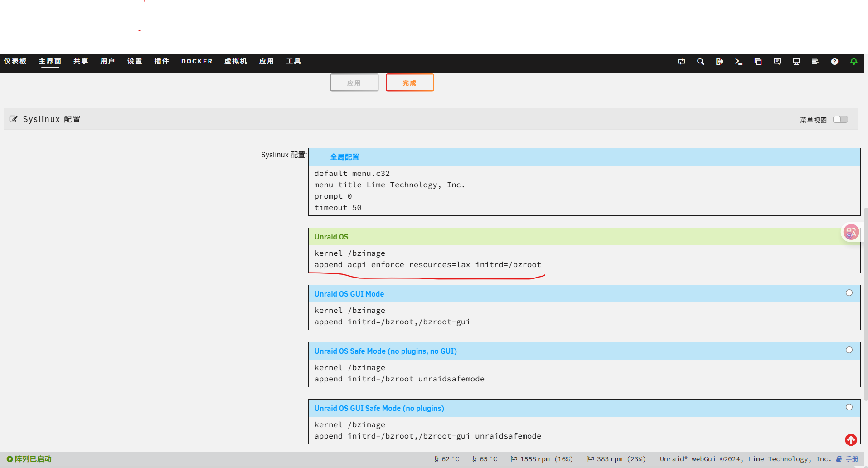Open the green notifications bell
The image size is (868, 468).
(x=853, y=61)
